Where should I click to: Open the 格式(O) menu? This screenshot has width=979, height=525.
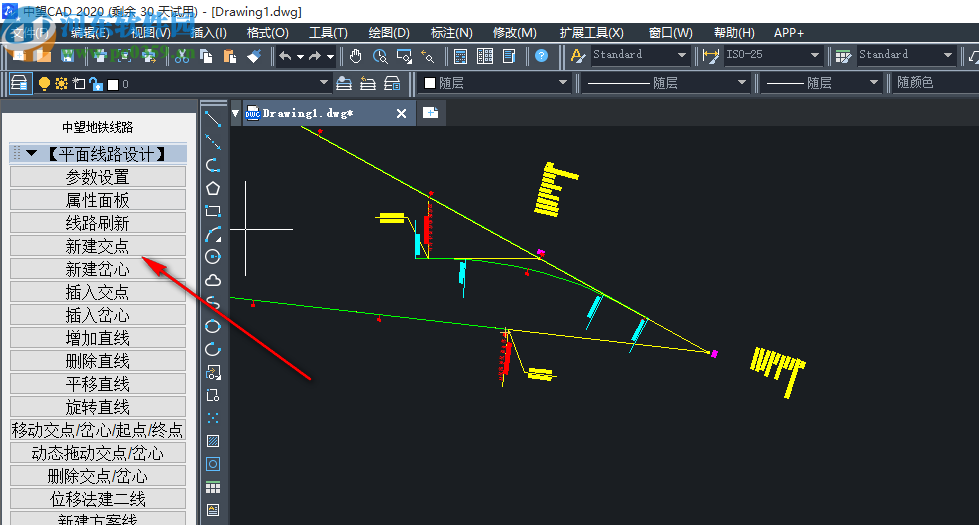coord(267,32)
